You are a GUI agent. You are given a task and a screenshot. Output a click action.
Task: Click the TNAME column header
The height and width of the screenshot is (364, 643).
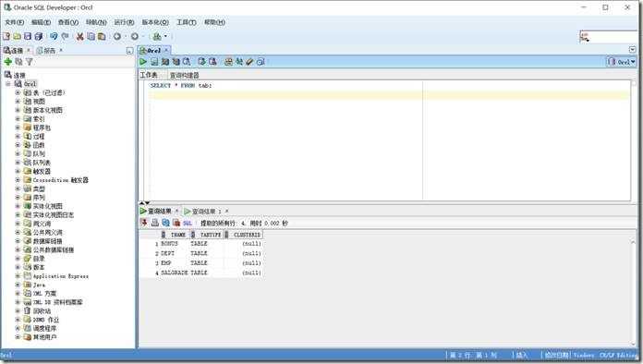(175, 235)
